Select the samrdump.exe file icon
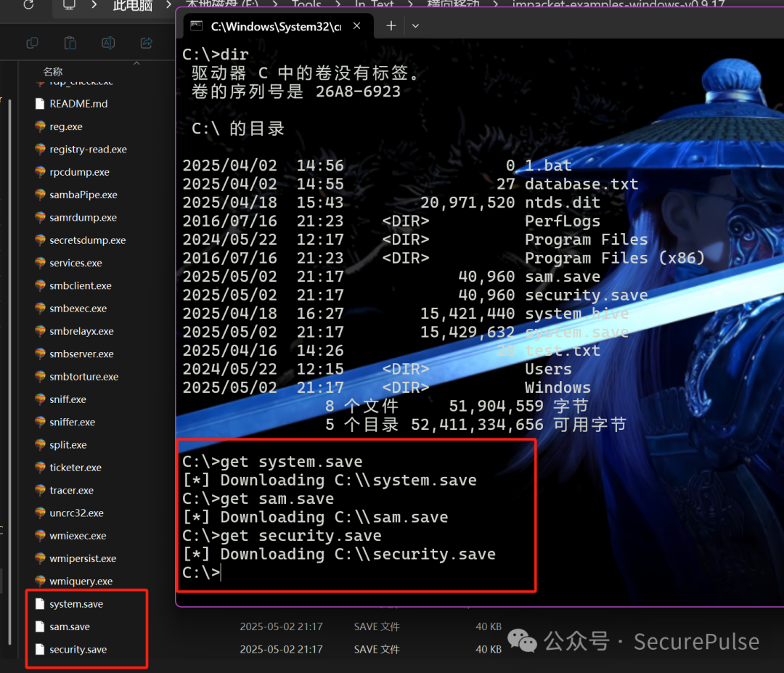 pos(40,218)
